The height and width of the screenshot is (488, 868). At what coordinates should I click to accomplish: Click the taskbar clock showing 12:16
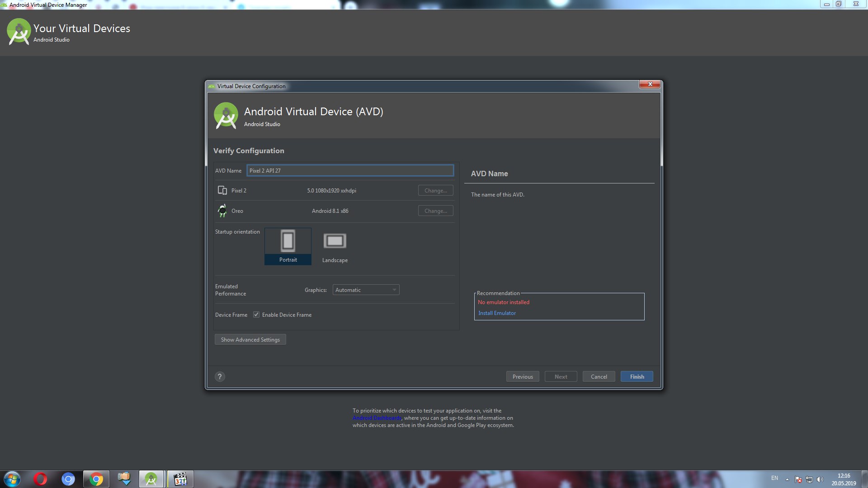[844, 479]
